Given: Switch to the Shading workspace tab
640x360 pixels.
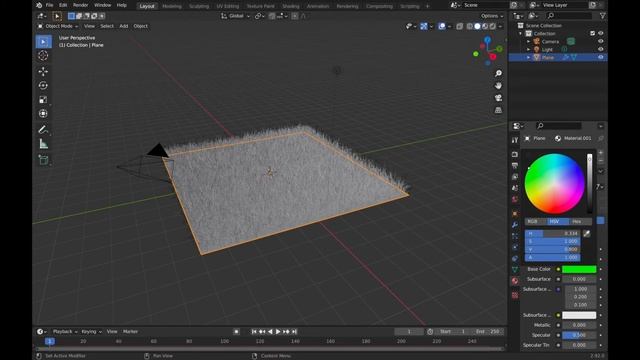Looking at the screenshot, I should click(x=291, y=6).
